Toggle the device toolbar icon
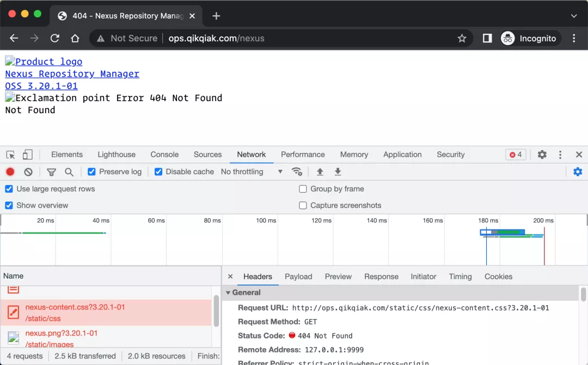Viewport: 588px width, 365px height. 28,155
